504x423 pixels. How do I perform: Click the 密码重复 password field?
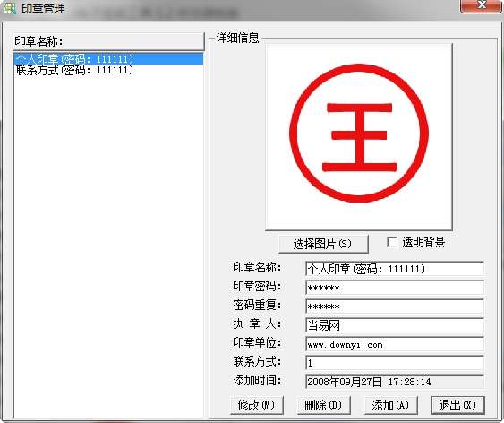click(x=395, y=306)
